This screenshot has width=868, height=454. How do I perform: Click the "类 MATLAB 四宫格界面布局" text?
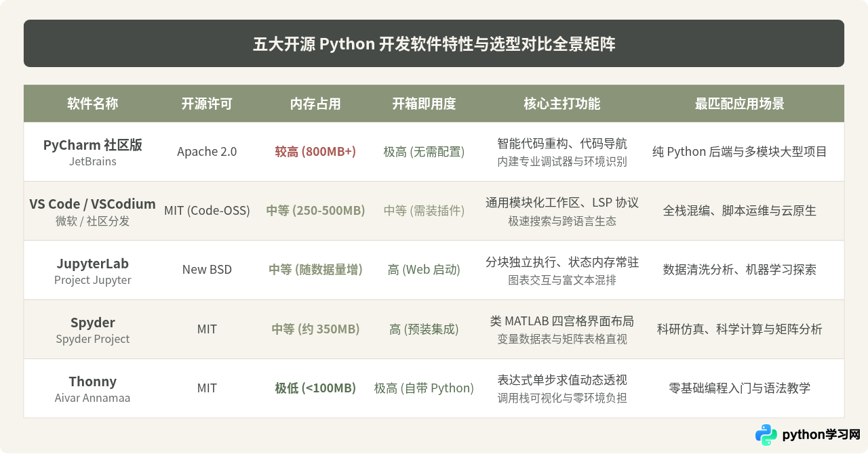pos(562,321)
